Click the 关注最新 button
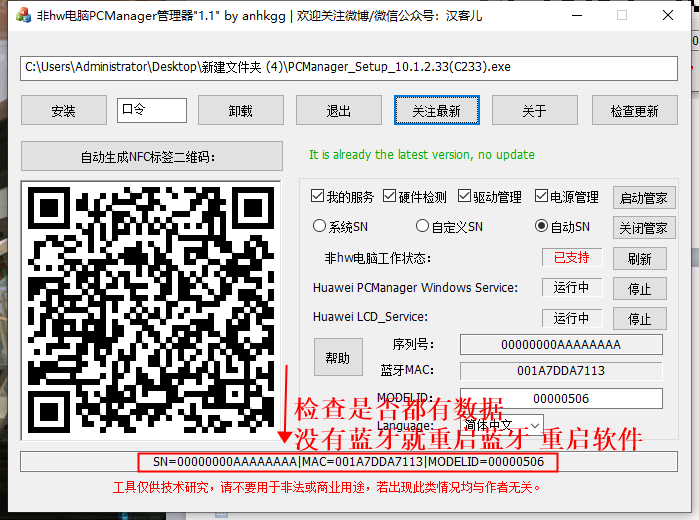699x520 pixels. pos(437,110)
